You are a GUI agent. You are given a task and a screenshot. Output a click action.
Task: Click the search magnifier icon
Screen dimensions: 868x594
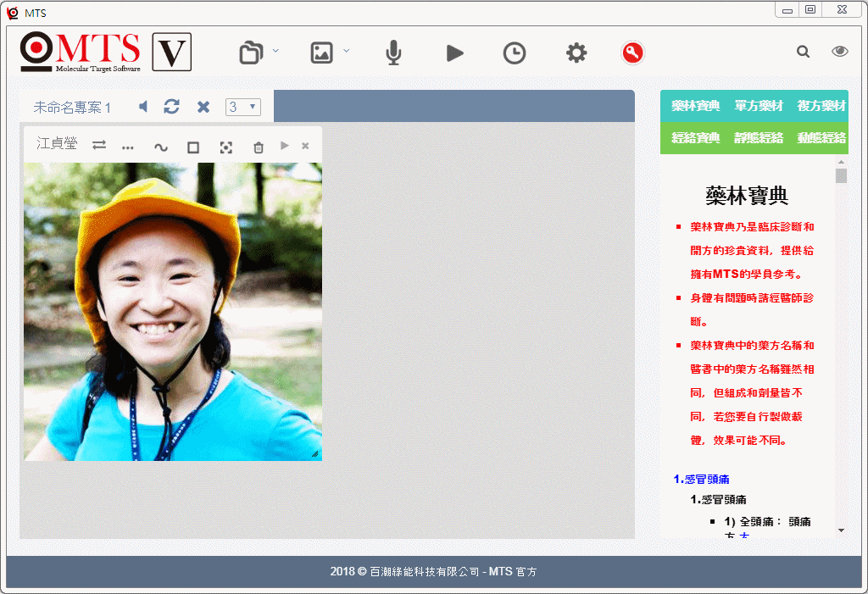(x=803, y=52)
